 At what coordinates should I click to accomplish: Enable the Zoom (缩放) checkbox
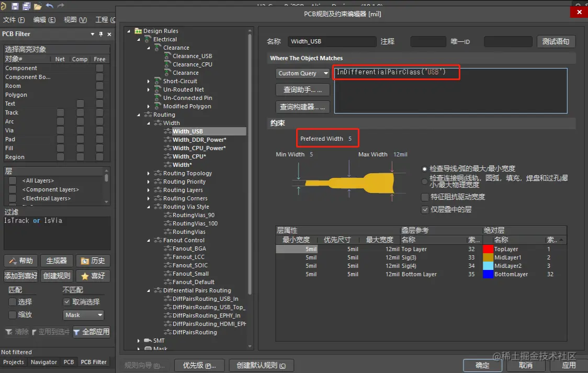(13, 314)
